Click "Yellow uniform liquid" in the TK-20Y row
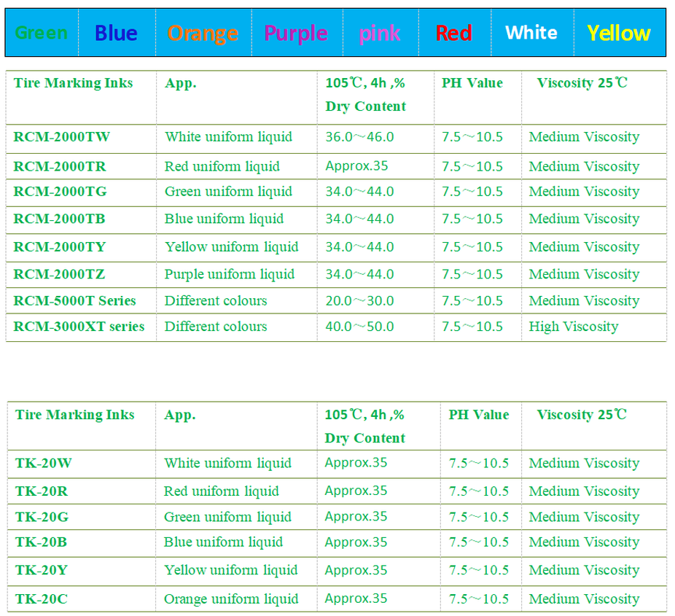Screen dimensions: 675x616 (231, 570)
